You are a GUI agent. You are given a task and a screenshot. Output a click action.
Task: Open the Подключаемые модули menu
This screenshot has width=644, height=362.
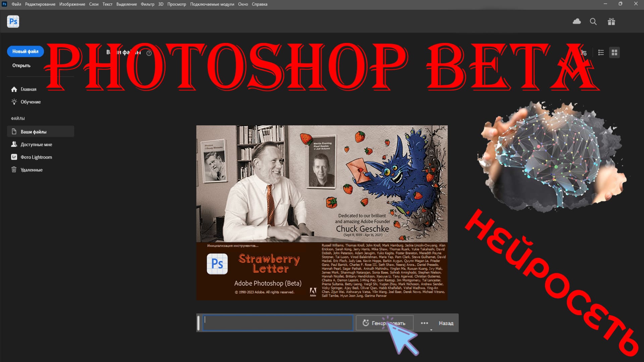pos(212,4)
